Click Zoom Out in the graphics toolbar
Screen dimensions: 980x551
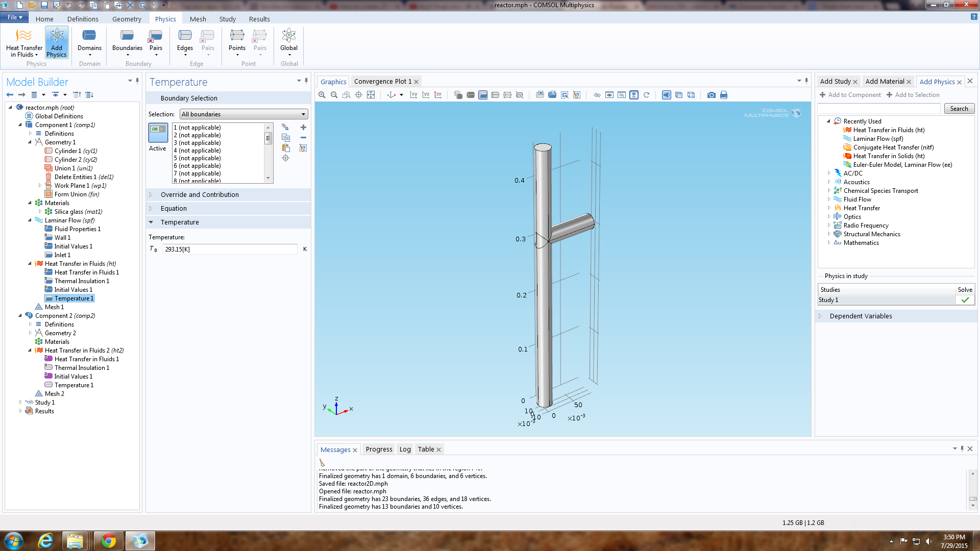(x=334, y=95)
